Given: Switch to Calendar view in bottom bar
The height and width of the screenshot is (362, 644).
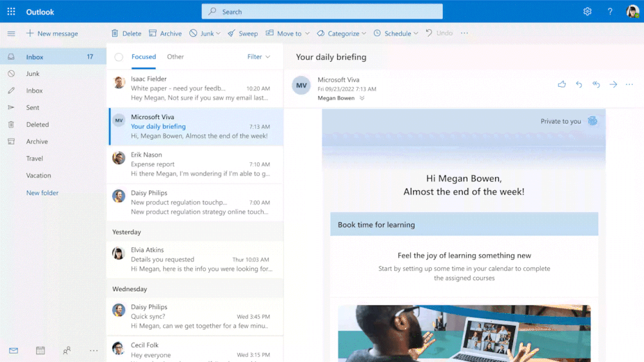Looking at the screenshot, I should pos(41,350).
